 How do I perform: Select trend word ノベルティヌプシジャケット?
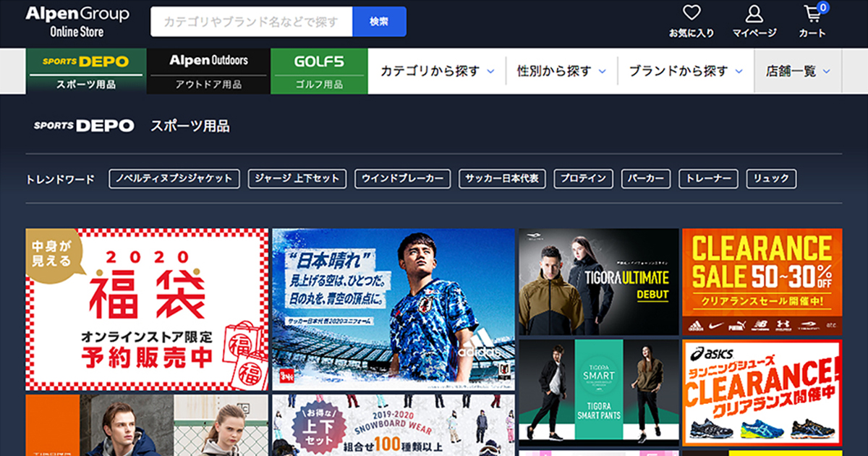coord(174,179)
